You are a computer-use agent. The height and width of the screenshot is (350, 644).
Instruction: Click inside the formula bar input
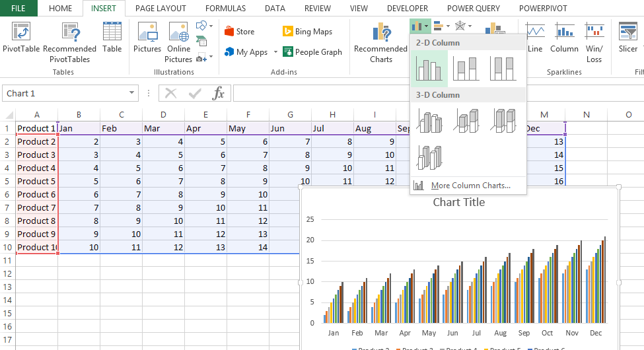tap(320, 93)
